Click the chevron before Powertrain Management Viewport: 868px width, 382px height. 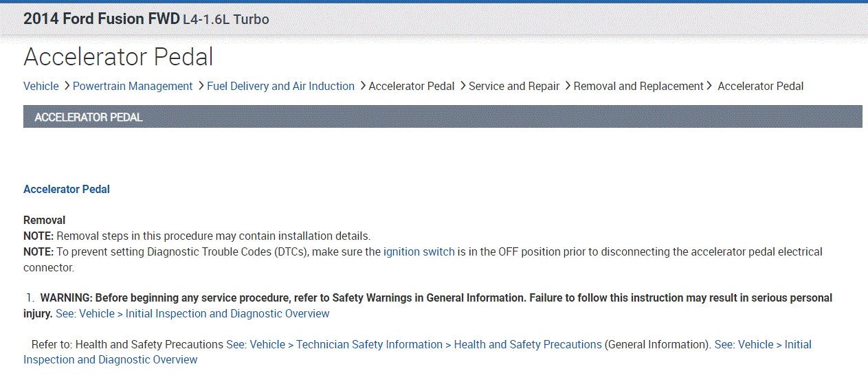[x=67, y=86]
